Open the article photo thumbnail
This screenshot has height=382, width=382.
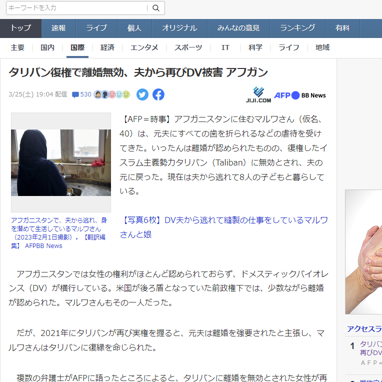pyautogui.click(x=61, y=162)
